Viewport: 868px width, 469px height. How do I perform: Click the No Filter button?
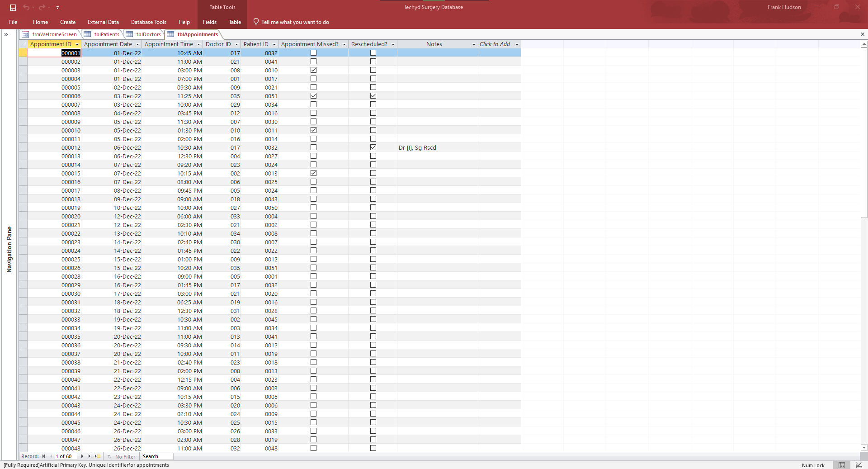click(x=121, y=456)
